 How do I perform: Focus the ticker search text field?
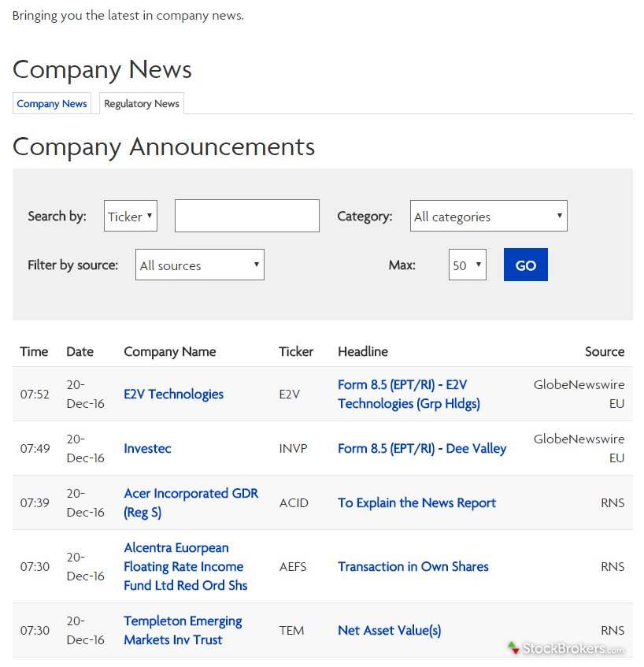point(246,216)
